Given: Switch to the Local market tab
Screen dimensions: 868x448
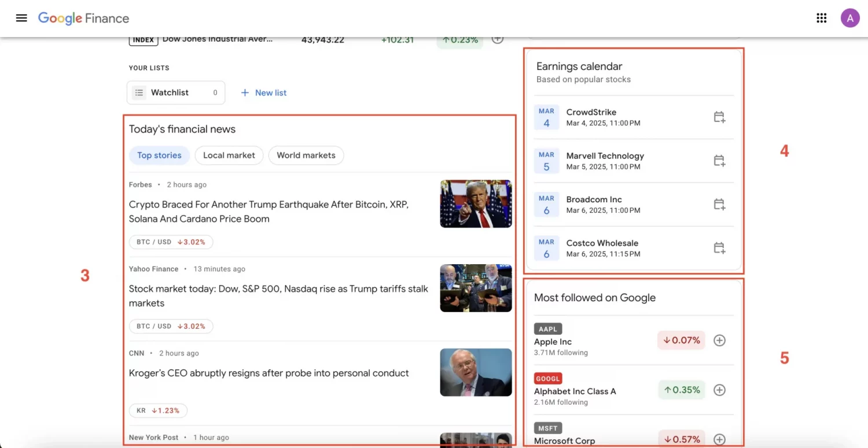Looking at the screenshot, I should pos(229,155).
